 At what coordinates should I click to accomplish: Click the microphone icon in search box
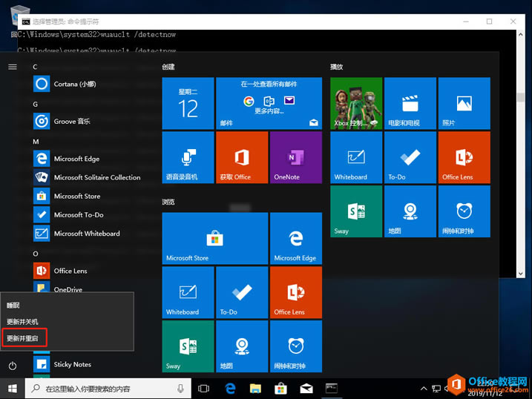[180, 389]
